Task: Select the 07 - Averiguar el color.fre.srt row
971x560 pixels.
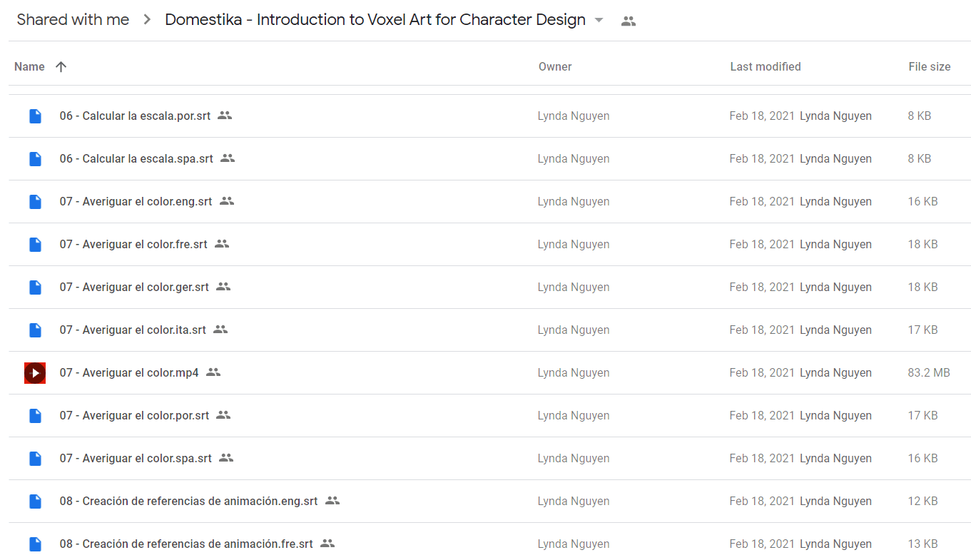Action: click(489, 244)
